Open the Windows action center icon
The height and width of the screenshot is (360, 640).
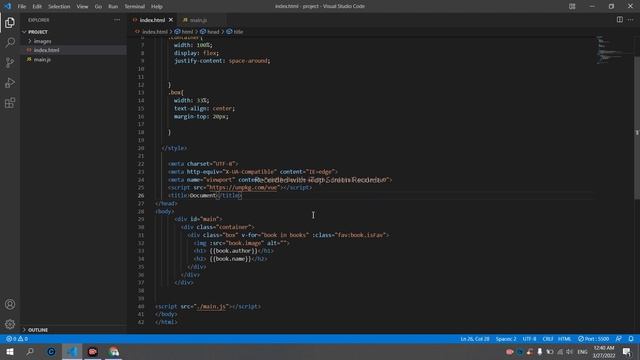click(627, 351)
